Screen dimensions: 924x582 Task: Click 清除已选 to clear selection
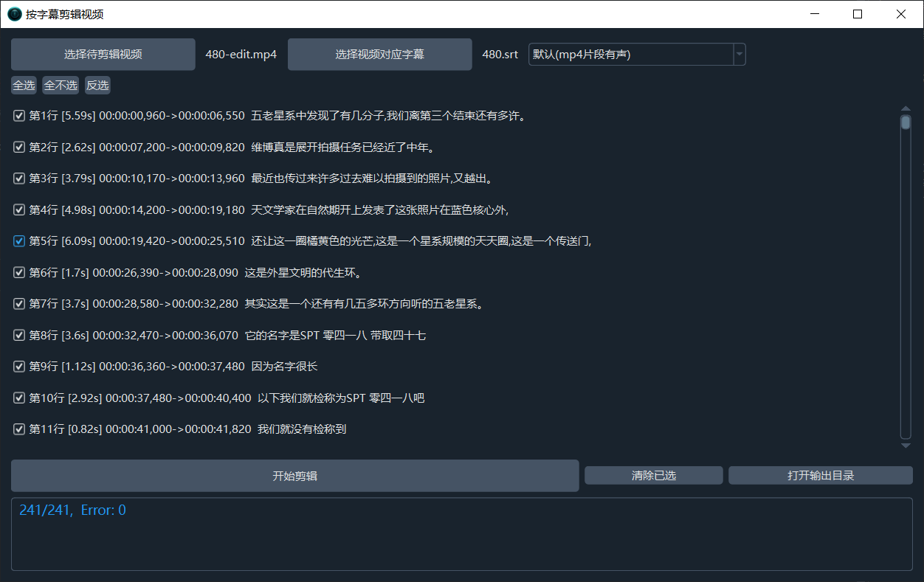[x=653, y=476]
